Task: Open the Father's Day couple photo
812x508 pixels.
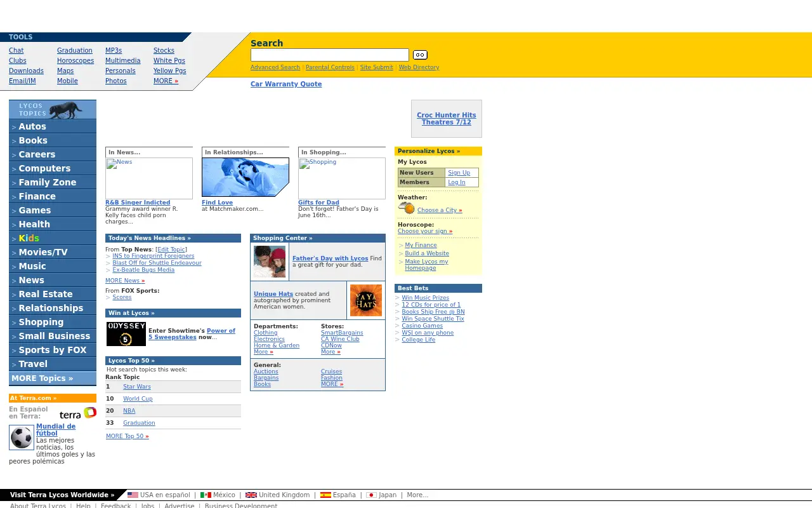Action: (270, 262)
